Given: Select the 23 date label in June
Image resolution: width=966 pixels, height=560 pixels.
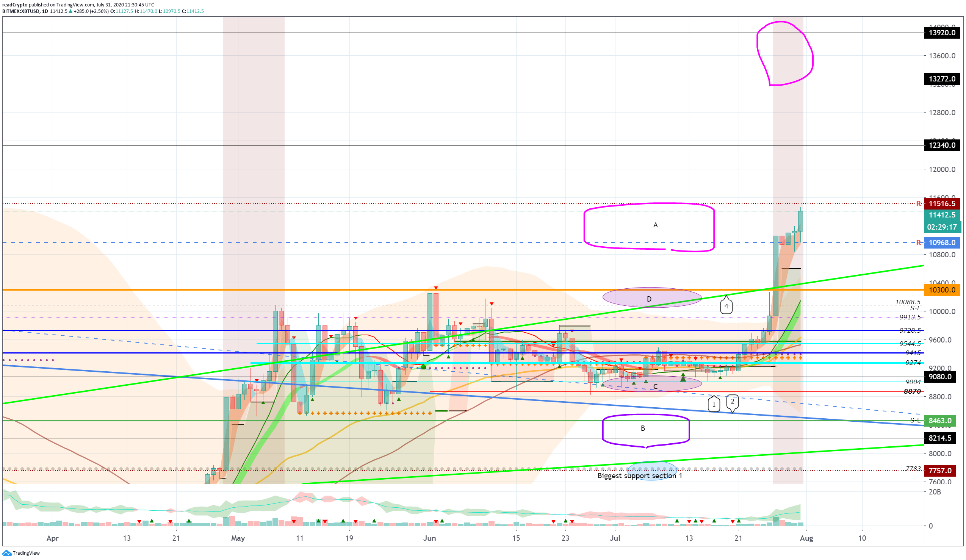Looking at the screenshot, I should (x=565, y=538).
